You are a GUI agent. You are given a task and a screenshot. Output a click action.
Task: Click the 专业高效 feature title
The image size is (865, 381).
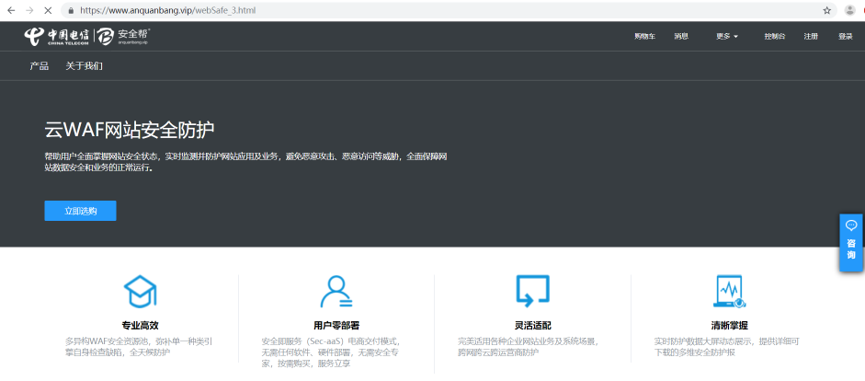140,325
